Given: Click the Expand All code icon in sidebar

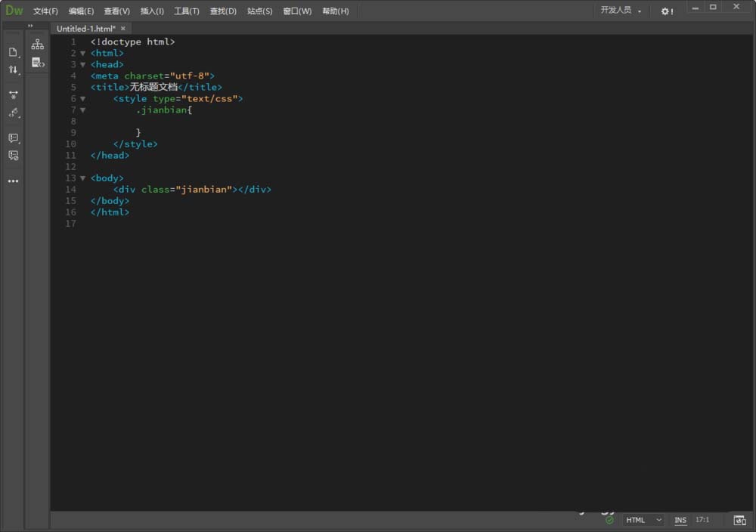Looking at the screenshot, I should click(13, 95).
